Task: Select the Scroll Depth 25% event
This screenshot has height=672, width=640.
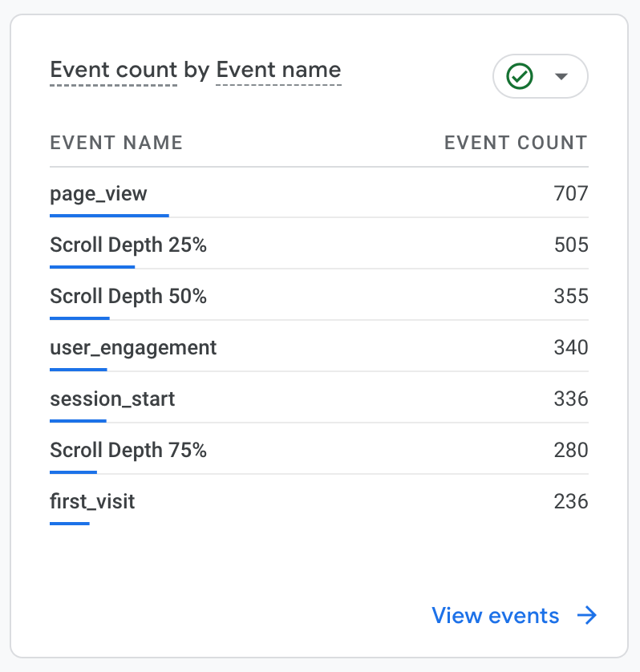Action: tap(128, 245)
